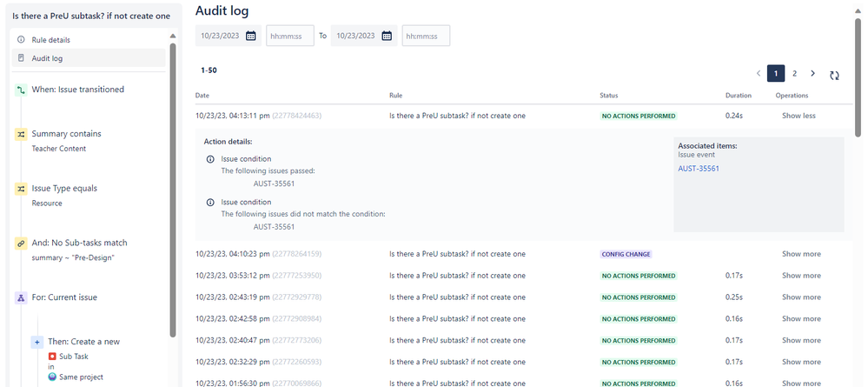Open Audit log in sidebar

pos(89,57)
